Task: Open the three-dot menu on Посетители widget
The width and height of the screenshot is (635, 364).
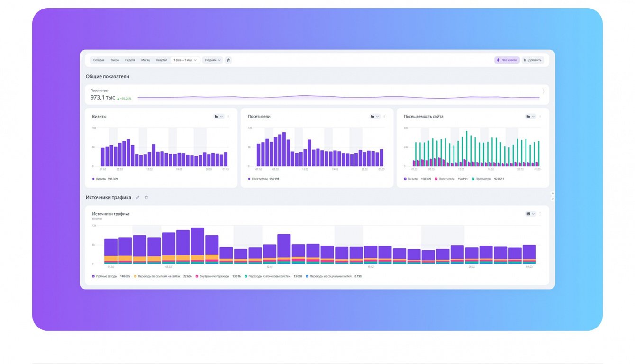Action: click(384, 116)
